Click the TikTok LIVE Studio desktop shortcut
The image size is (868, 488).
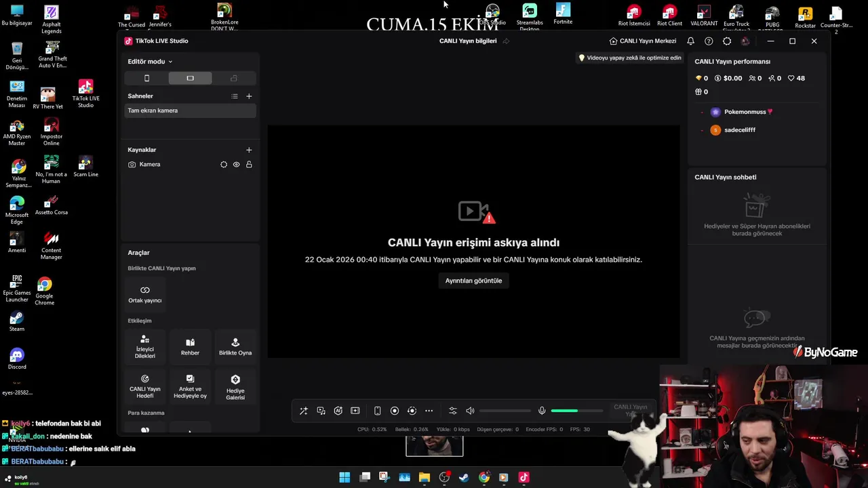point(85,94)
